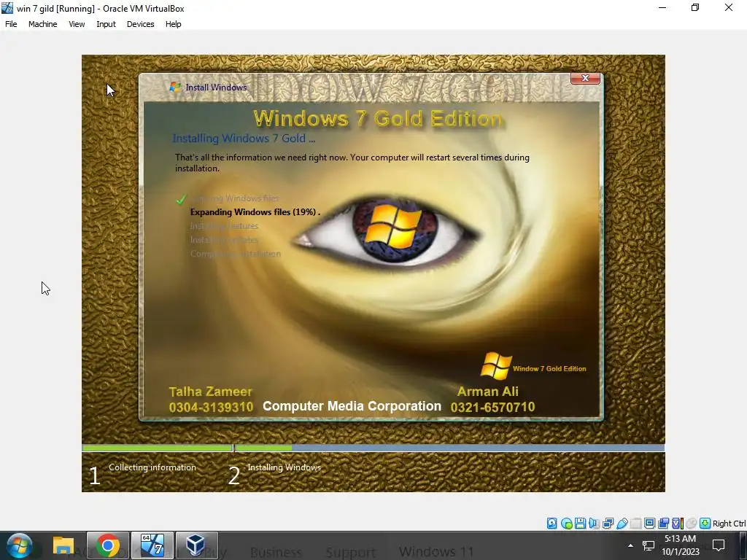Click the green checkmark beside Copying Windows files
Viewport: 747px width, 560px height.
click(x=181, y=199)
